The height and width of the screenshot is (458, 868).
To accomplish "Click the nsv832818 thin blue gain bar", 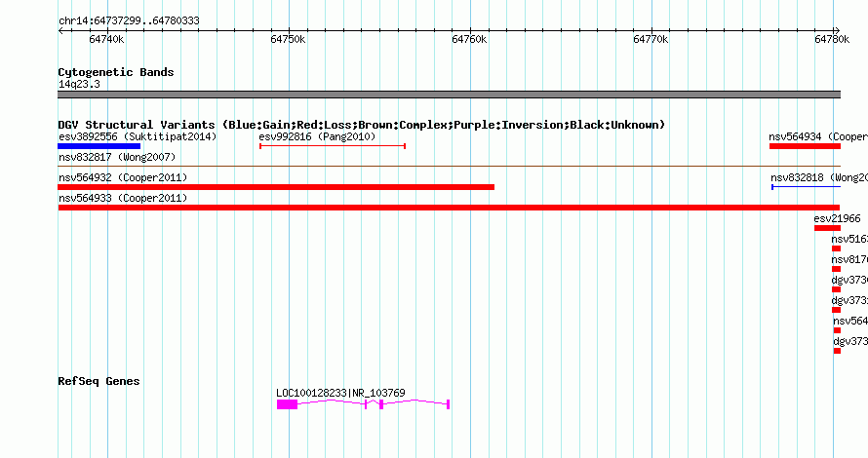I will pos(806,187).
